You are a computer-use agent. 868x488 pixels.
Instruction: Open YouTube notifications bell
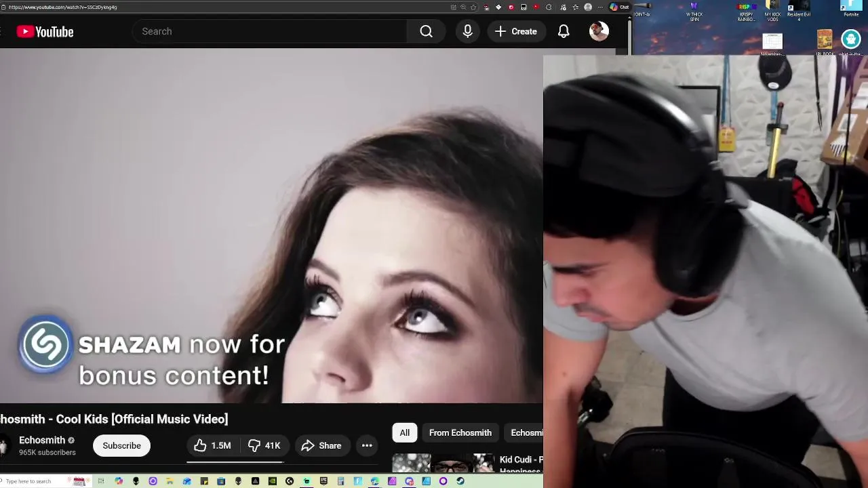564,31
